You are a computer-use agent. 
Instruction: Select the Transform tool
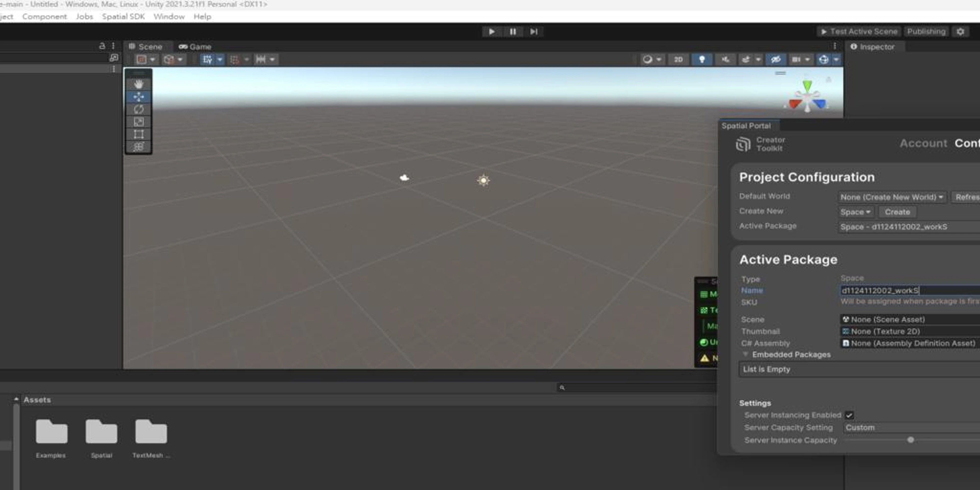click(139, 146)
